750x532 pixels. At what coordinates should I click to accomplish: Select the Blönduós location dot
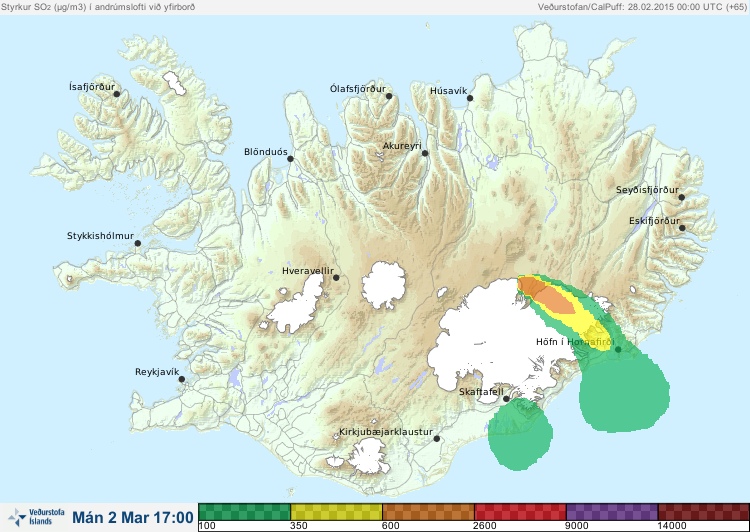(x=290, y=159)
